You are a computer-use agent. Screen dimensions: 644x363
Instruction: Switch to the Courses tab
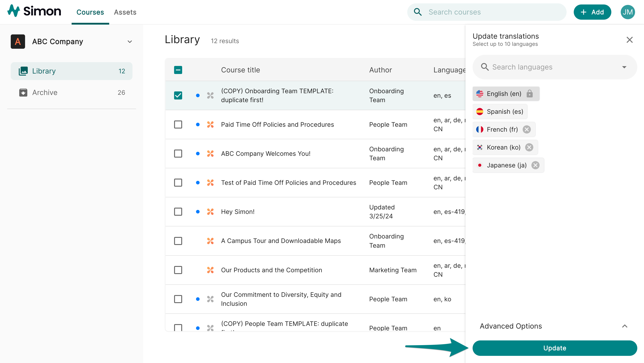pos(90,12)
